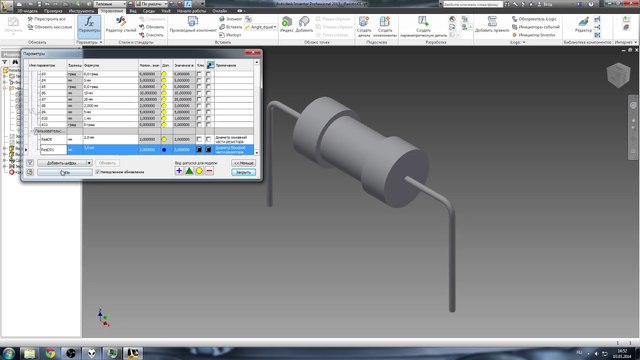Screen dimensions: 640x360
Task: Click Create parametric part tool
Action: point(423,27)
